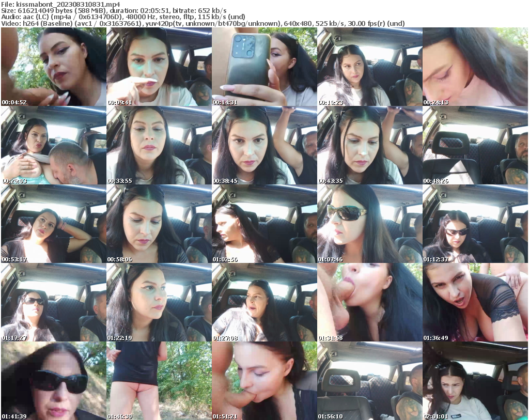The image size is (529, 420).
Task: Click the phone close-up frame at 00:14:31
Action: point(264,66)
